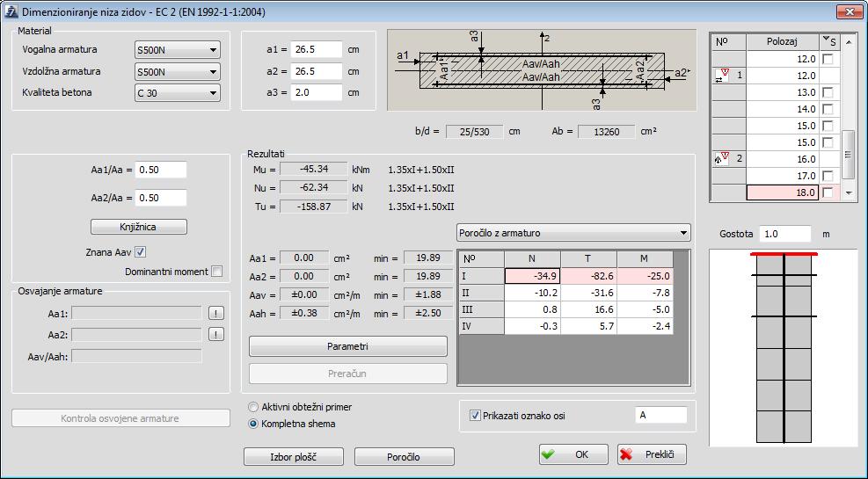Cancel with the Prekliči button
This screenshot has height=479, width=868.
coord(653,454)
